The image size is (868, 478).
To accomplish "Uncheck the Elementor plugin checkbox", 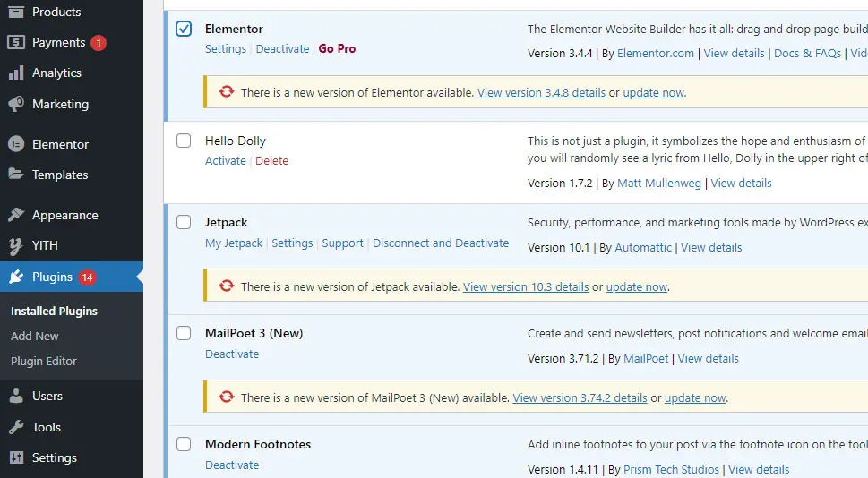I will pyautogui.click(x=184, y=29).
